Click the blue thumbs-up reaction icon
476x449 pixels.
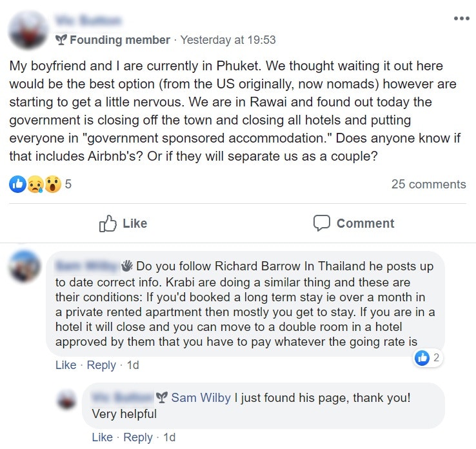pos(17,185)
